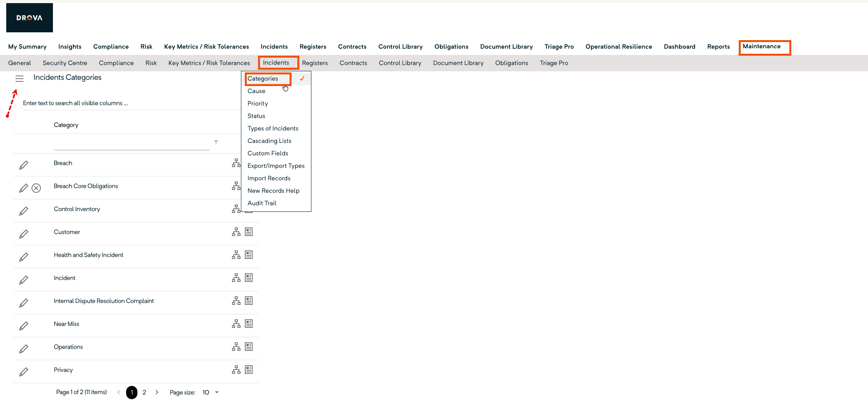The height and width of the screenshot is (405, 868).
Task: Click the 'Control Inventory' category name
Action: 77,209
